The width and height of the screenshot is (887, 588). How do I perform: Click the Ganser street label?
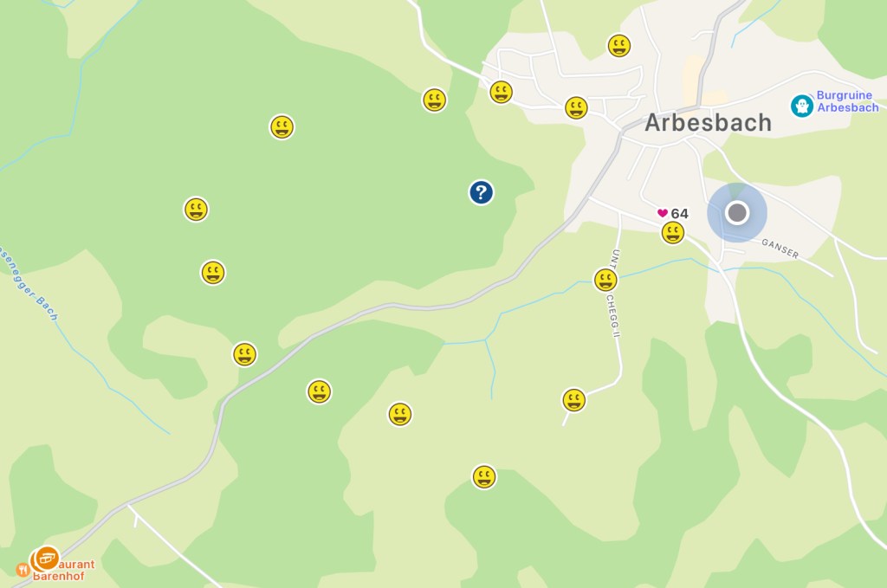coord(780,249)
